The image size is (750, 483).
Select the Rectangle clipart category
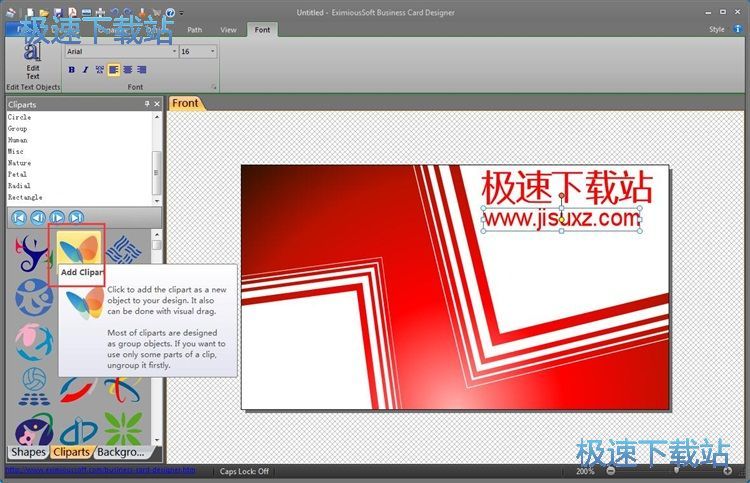pyautogui.click(x=25, y=198)
